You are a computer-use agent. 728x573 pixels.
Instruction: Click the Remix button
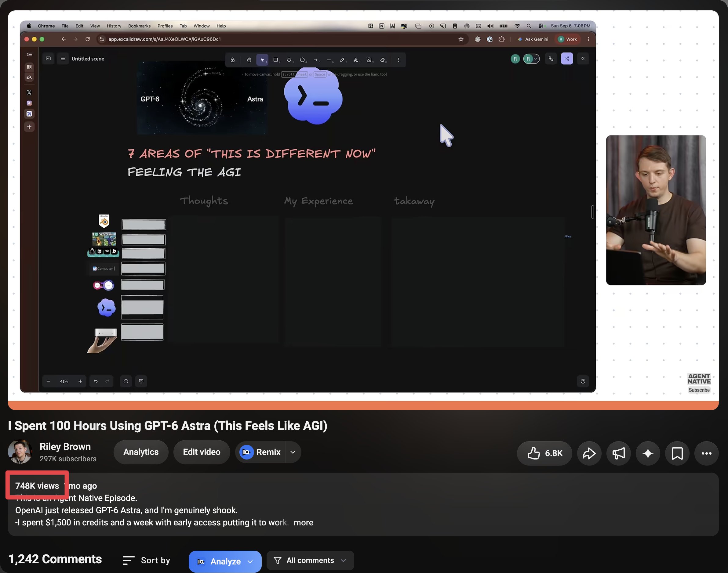click(260, 452)
